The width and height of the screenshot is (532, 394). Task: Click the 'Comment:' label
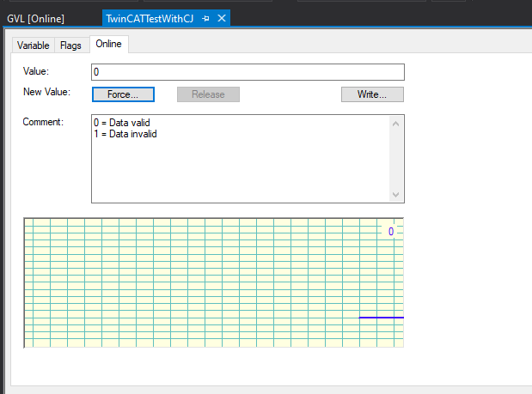pyautogui.click(x=43, y=122)
